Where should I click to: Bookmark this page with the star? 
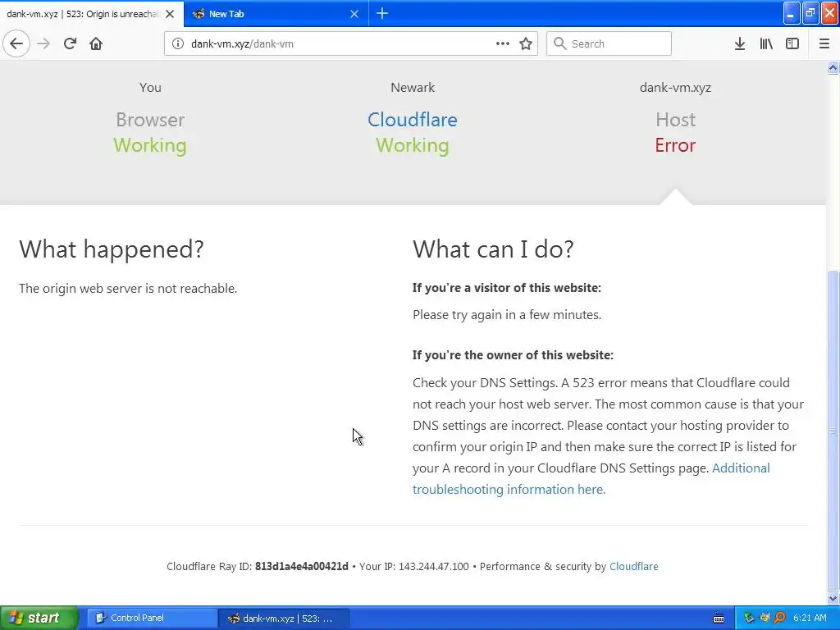[x=526, y=44]
